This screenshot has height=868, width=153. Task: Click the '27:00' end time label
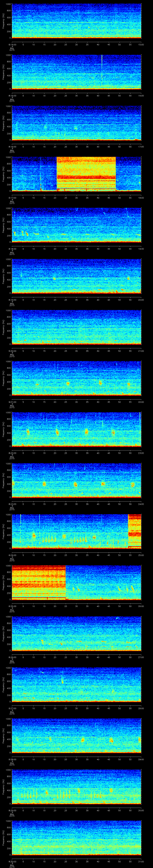(141, 657)
